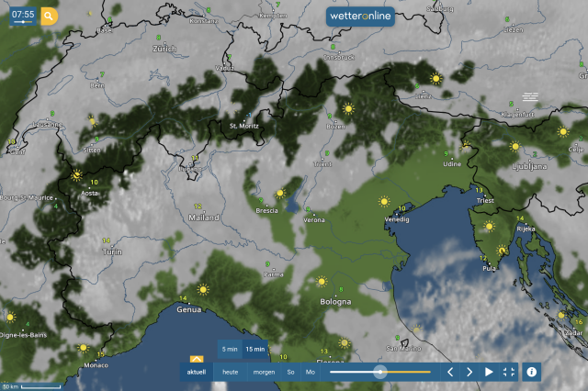Select the Mo day tab
The image size is (588, 391).
click(x=310, y=372)
